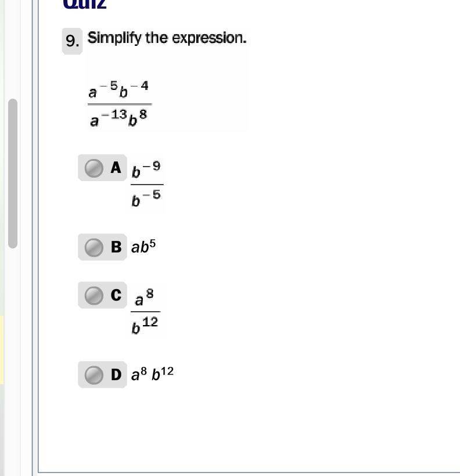The image size is (460, 476).
Task: Click the bold letter C label
Action: (116, 295)
